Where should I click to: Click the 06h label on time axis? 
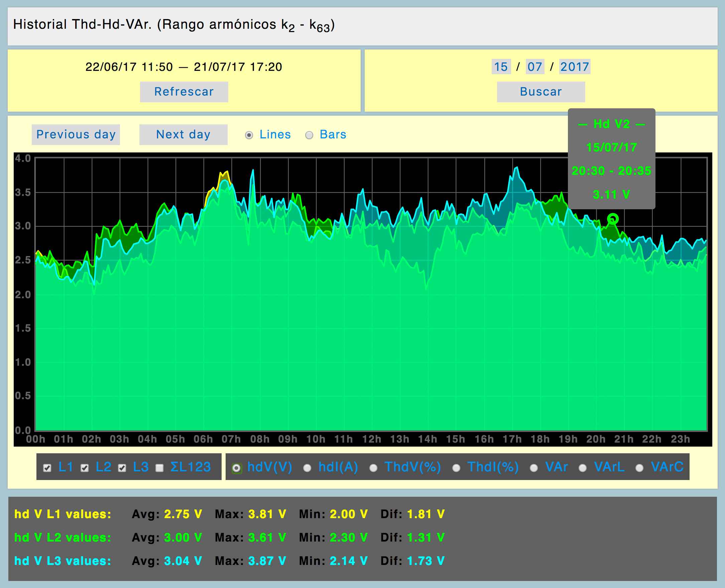click(203, 439)
